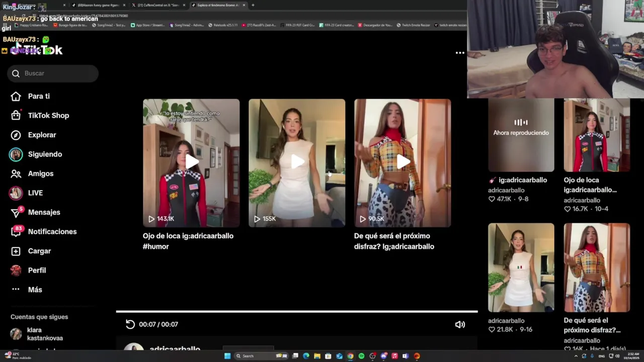Mute the video with the speaker icon

[x=460, y=324]
